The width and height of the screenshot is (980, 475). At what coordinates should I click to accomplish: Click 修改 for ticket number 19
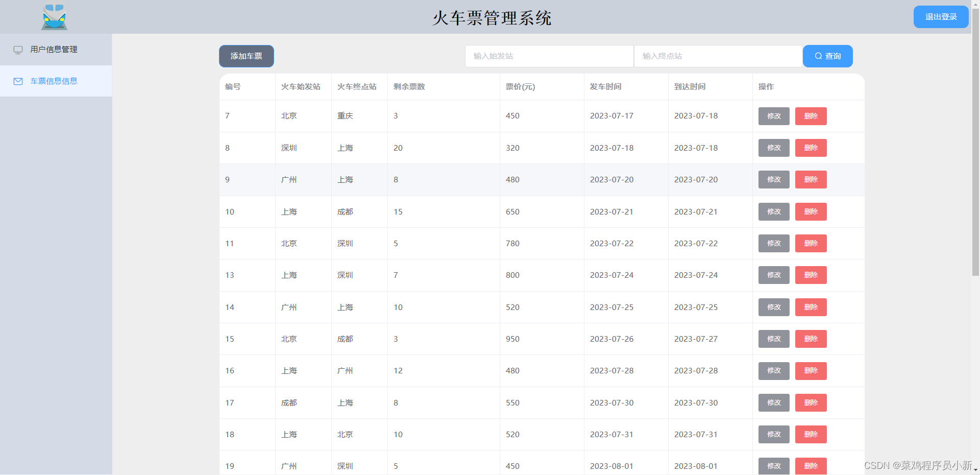774,466
